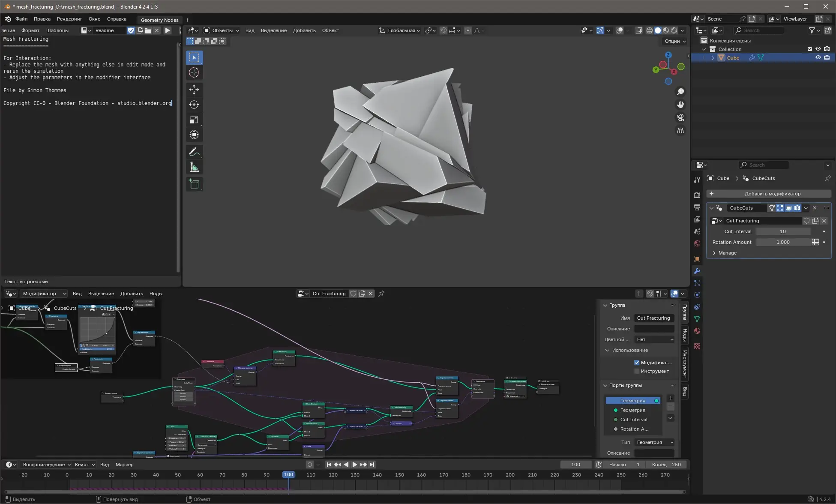The width and height of the screenshot is (836, 504).
Task: Select the Add Cube tool
Action: pos(194,184)
